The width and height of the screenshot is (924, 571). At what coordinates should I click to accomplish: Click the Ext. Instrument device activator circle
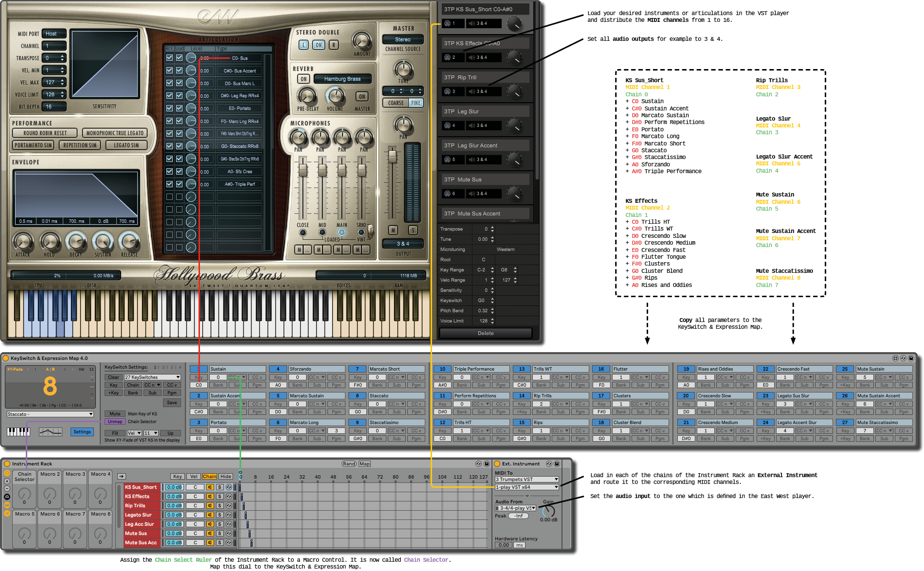coord(497,464)
